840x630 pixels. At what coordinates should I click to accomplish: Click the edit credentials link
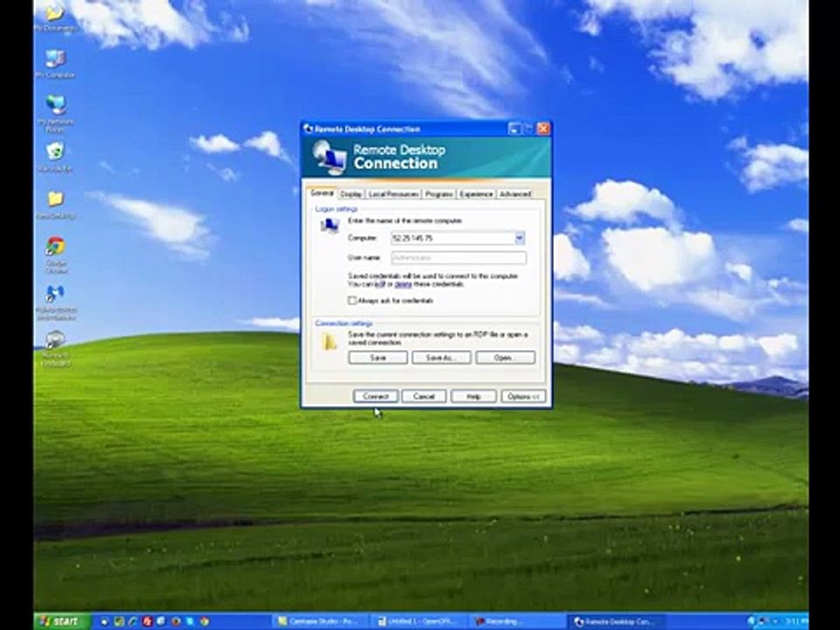coord(381,283)
